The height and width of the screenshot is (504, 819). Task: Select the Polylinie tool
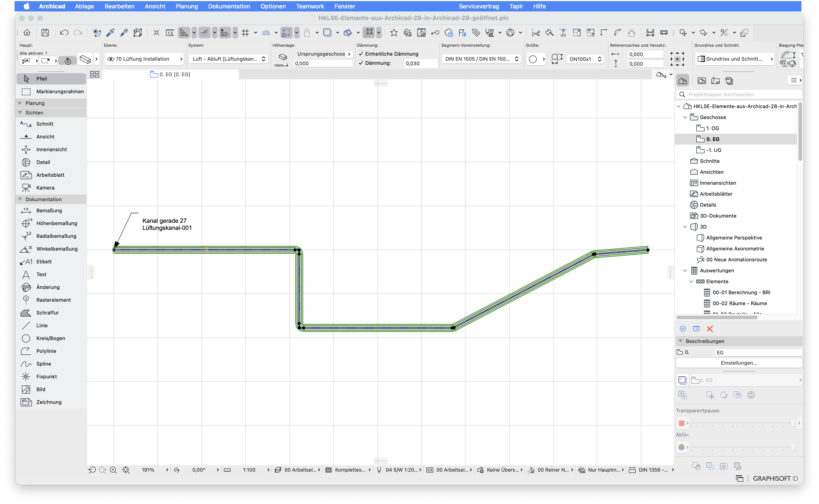(51, 351)
